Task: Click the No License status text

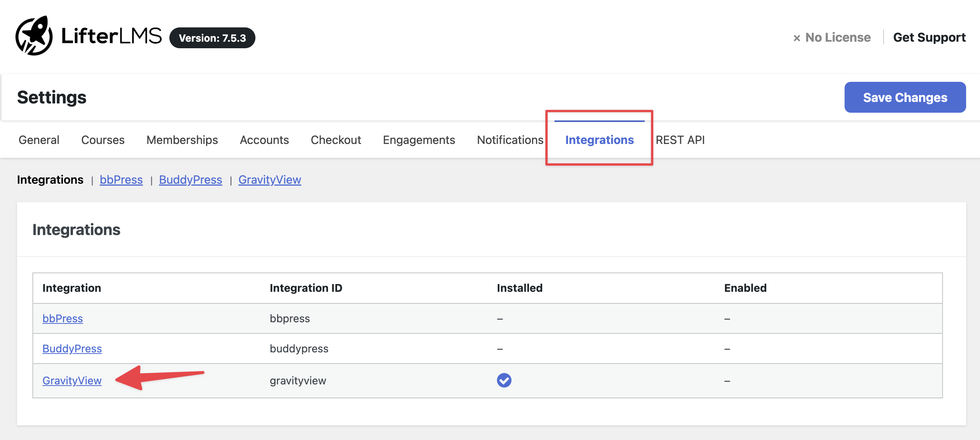Action: point(838,37)
